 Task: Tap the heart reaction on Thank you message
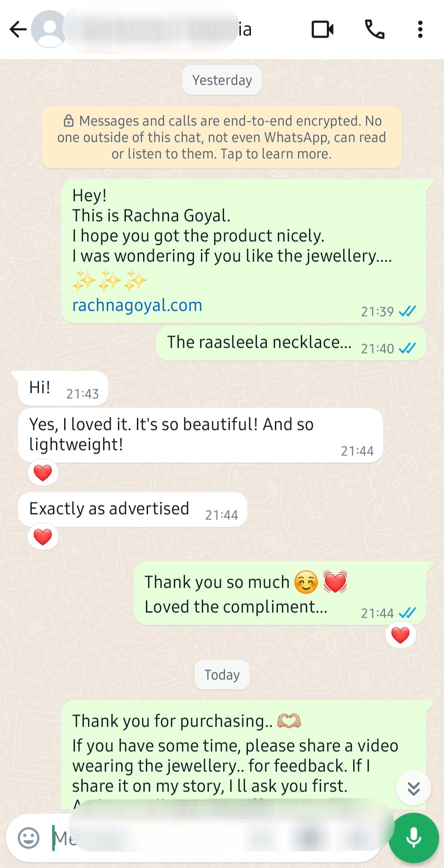(x=400, y=635)
